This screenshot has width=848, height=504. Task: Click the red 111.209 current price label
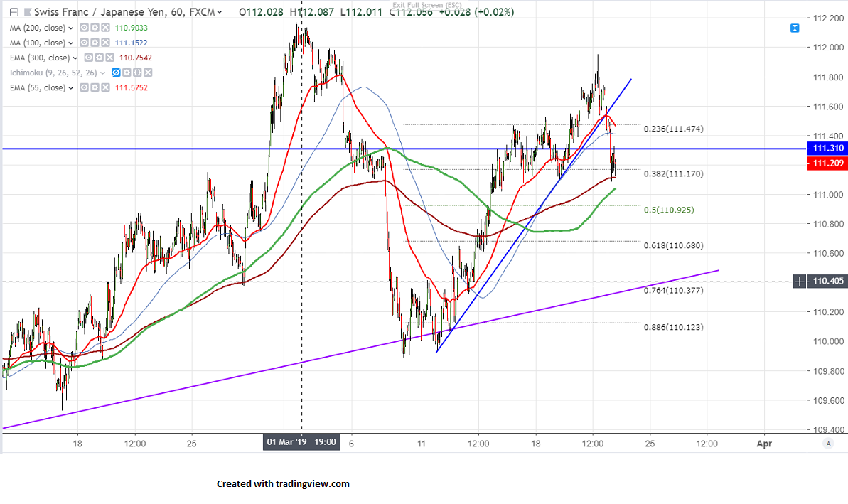point(827,163)
